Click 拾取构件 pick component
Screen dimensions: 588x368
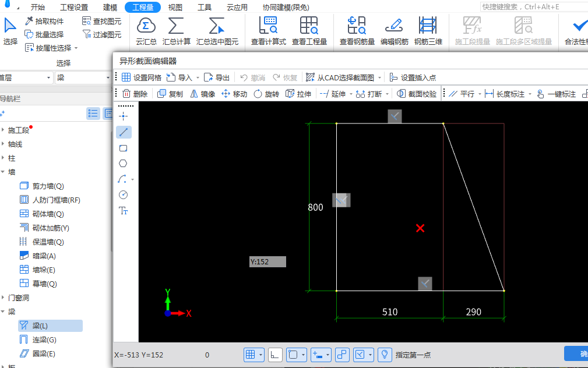coord(44,21)
